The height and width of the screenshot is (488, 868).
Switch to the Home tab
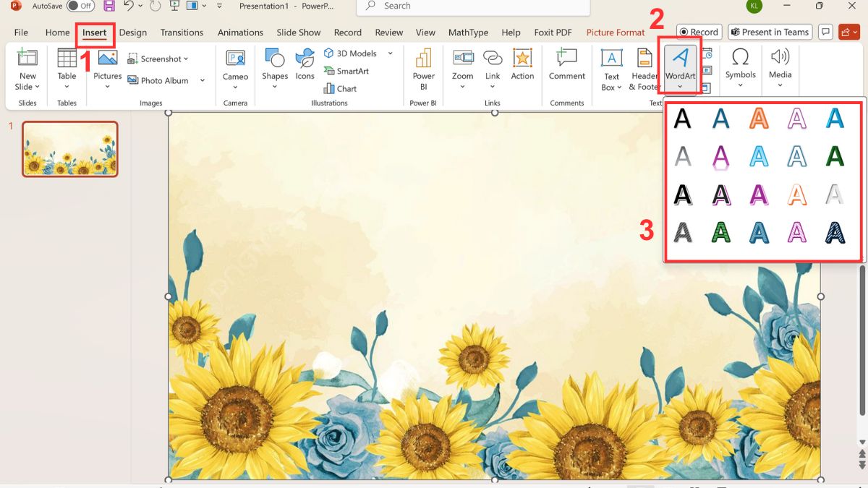(x=57, y=33)
